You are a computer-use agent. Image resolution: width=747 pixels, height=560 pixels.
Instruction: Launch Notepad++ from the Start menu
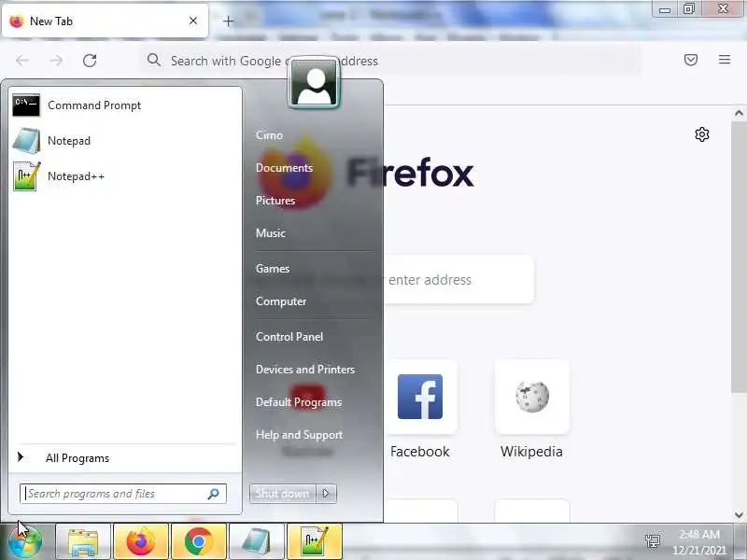click(x=125, y=176)
